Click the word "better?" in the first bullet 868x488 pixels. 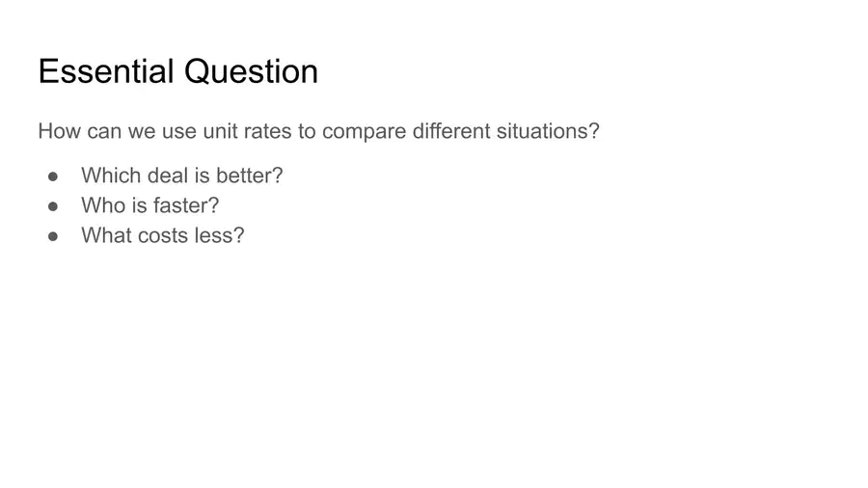click(x=250, y=176)
